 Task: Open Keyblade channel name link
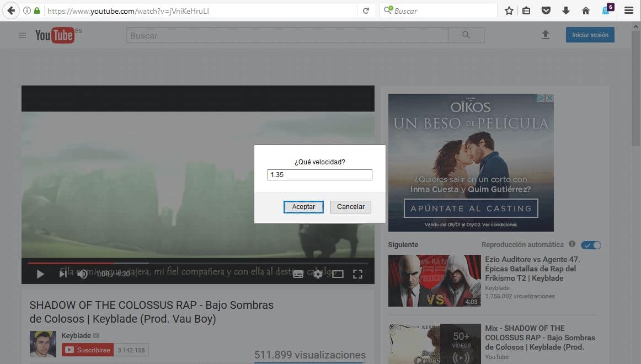pyautogui.click(x=76, y=335)
